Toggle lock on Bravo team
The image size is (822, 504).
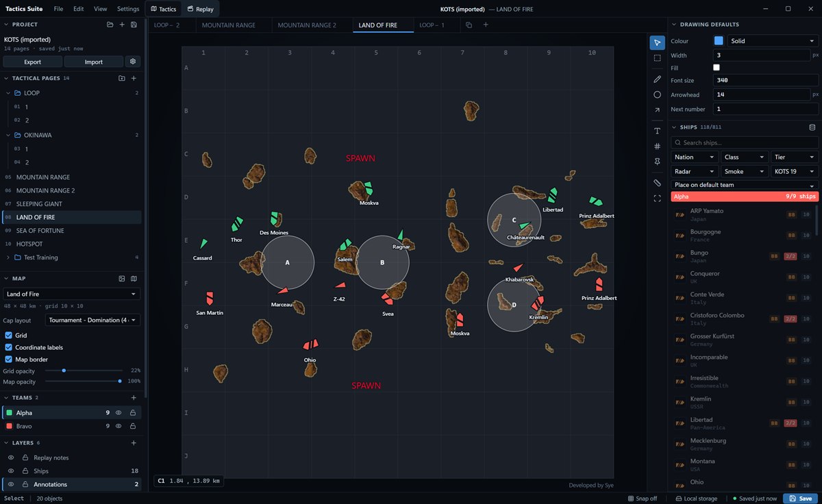point(132,426)
